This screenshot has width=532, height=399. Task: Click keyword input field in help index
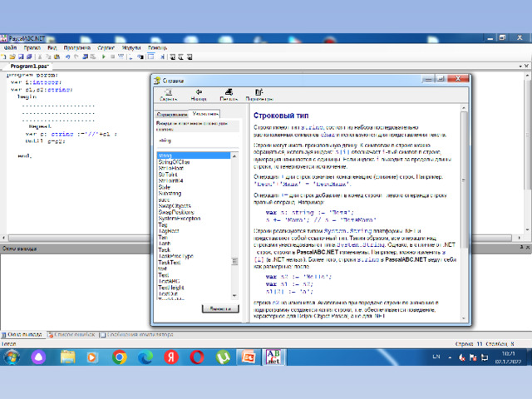(x=198, y=140)
